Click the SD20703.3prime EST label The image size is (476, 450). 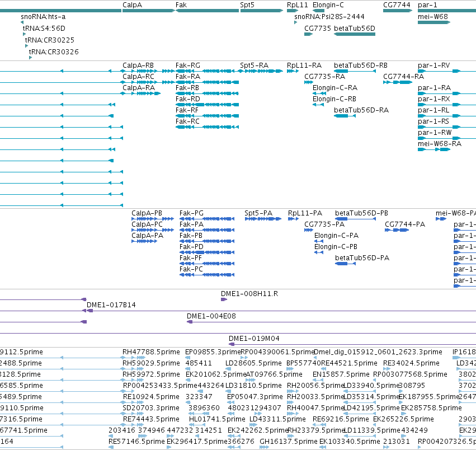[x=151, y=408]
